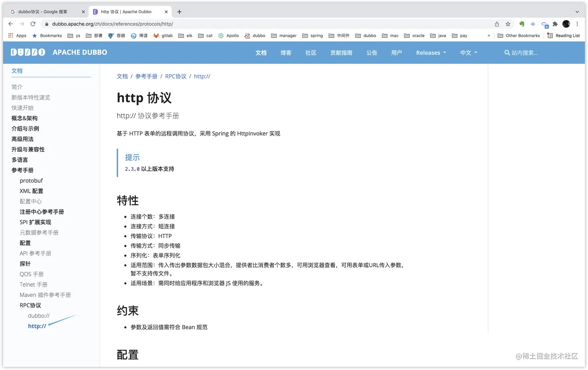Open the gitlab bookmark
Screen dimensions: 588x370
click(163, 35)
